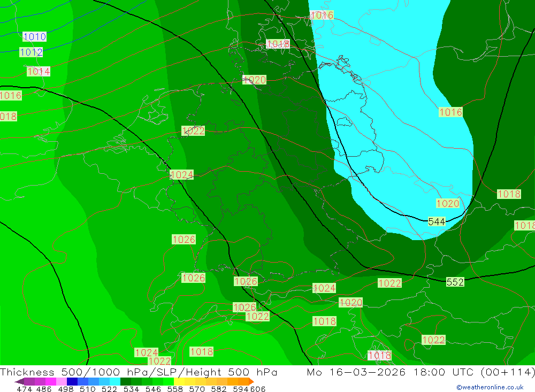Viewport: 535px width, 392px height.
Task: Click the legend value 510
Action: 87,389
